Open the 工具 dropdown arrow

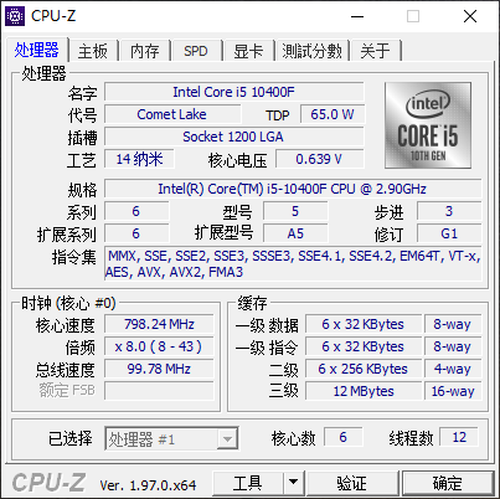[x=294, y=482]
